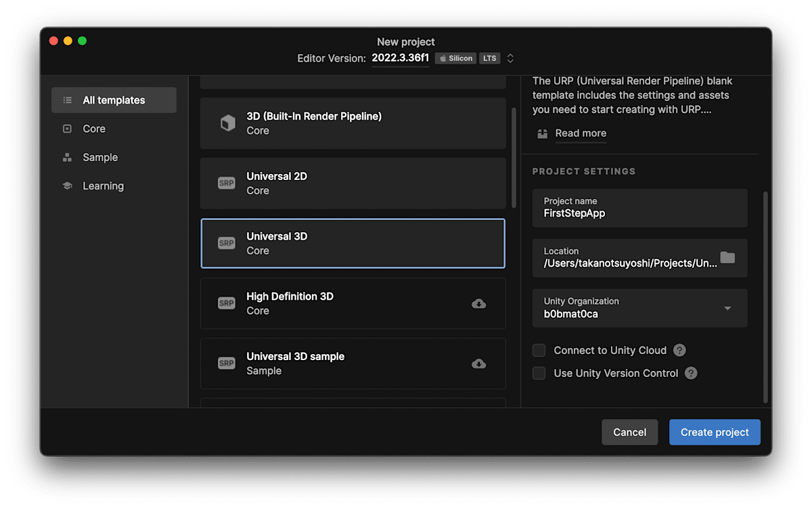Viewport: 812px width, 509px height.
Task: Cancel the new project dialog
Action: pyautogui.click(x=629, y=433)
